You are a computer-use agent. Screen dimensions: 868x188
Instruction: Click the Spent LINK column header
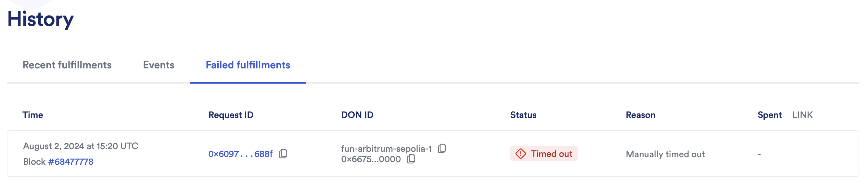click(787, 115)
